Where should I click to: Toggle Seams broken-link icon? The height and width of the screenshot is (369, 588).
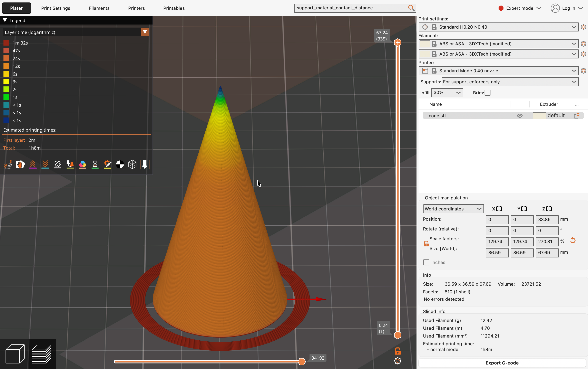58,164
